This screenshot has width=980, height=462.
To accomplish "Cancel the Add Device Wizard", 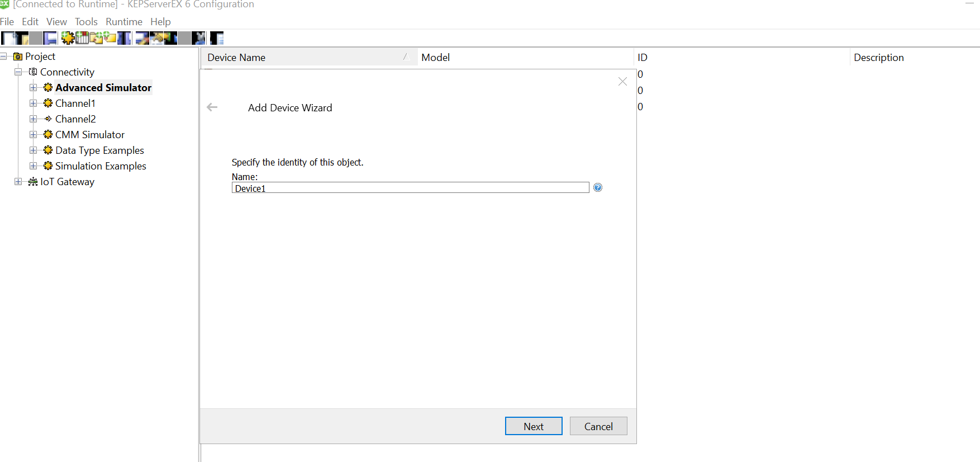I will tap(598, 426).
